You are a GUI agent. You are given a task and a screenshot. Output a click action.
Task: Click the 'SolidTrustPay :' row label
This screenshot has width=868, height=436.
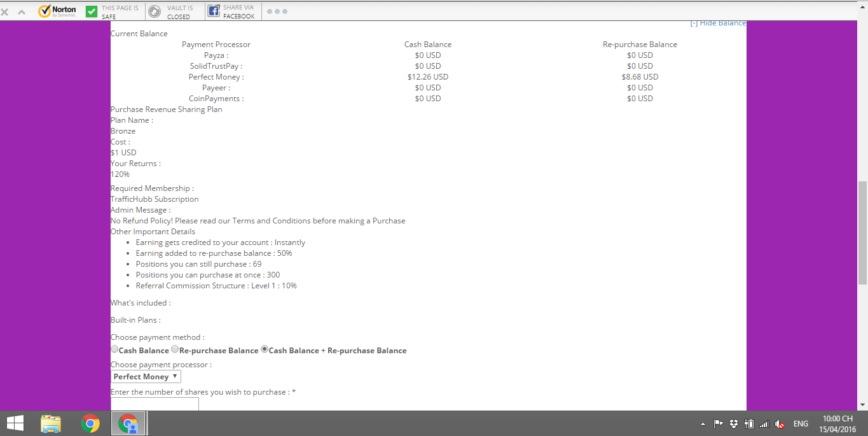coord(216,66)
